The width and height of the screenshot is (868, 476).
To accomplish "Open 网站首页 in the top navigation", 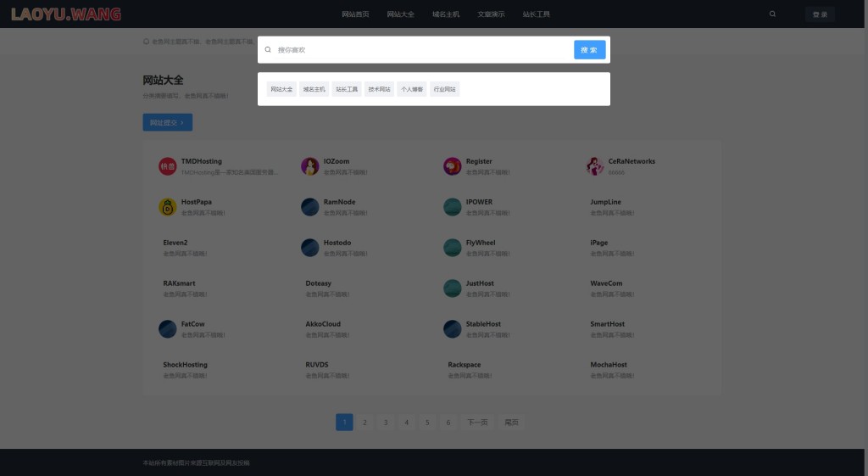I will [x=355, y=14].
